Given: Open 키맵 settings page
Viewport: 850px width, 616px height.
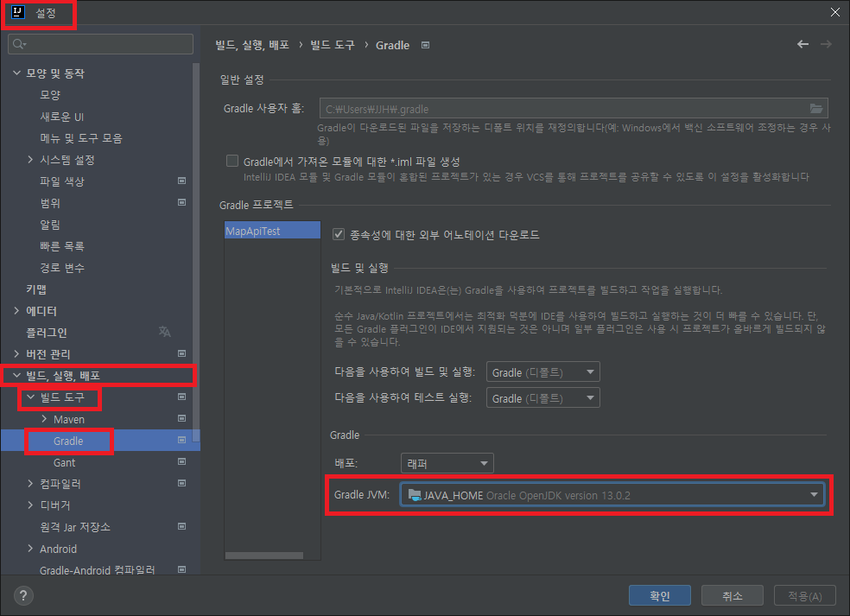Looking at the screenshot, I should coord(36,289).
